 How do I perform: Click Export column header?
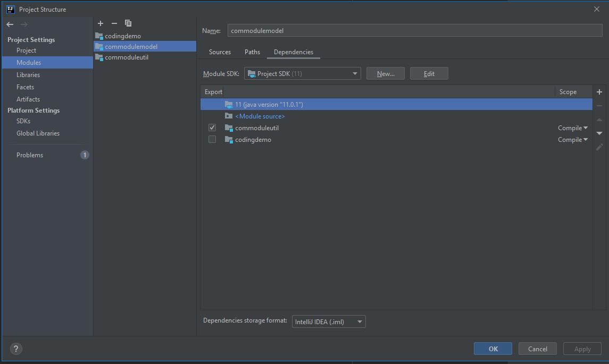coord(213,92)
